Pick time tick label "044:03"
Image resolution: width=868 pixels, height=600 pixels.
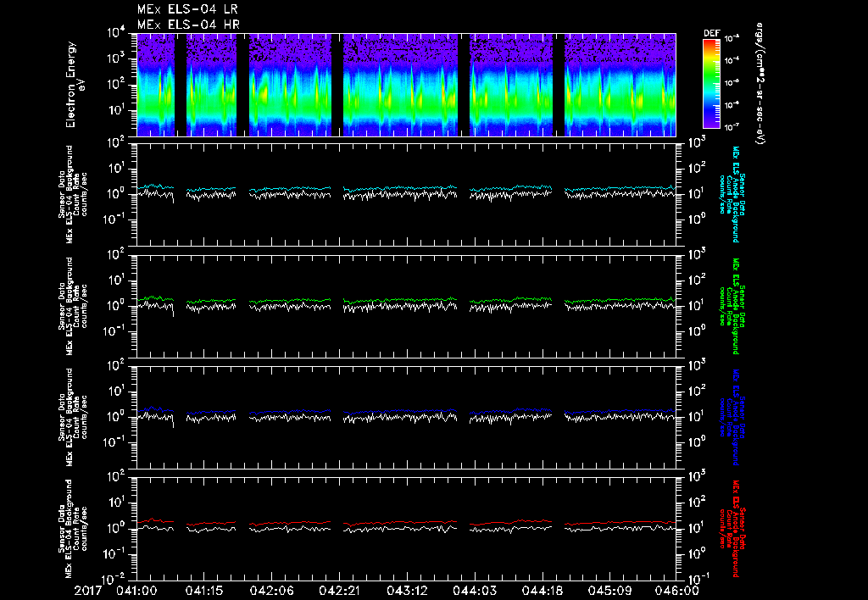point(474,591)
